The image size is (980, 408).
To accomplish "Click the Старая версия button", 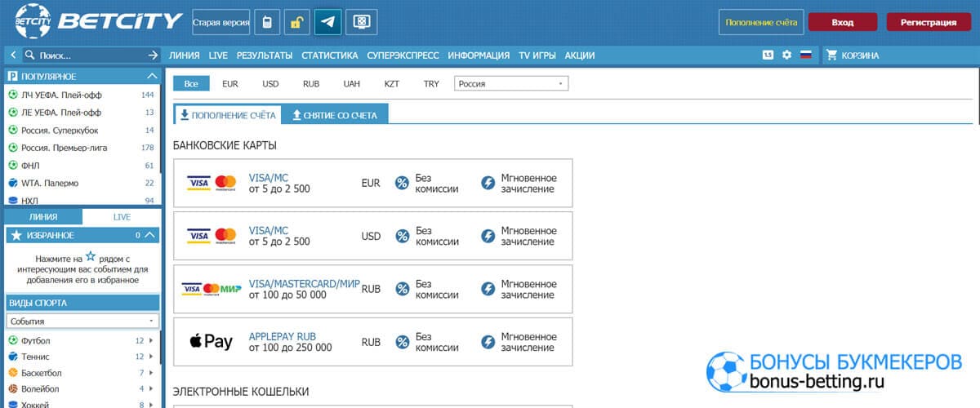I will (221, 23).
